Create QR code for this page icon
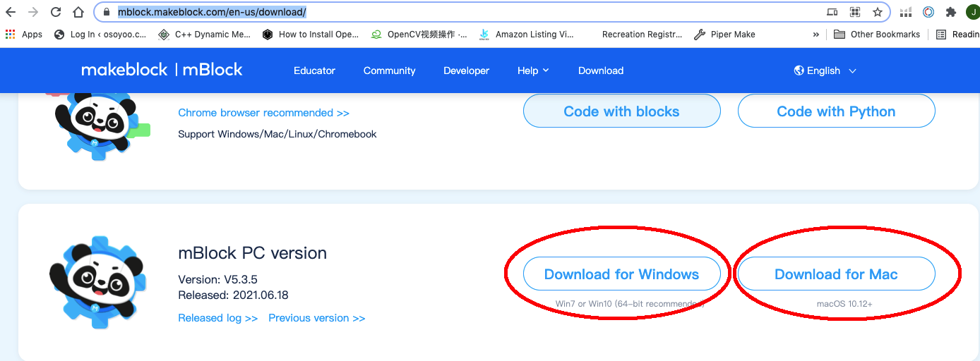 (x=855, y=12)
